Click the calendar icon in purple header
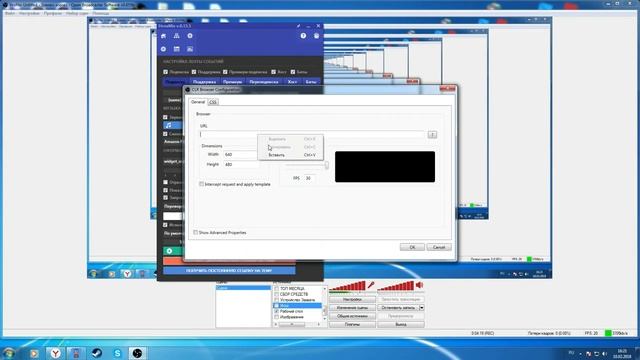 (176, 49)
